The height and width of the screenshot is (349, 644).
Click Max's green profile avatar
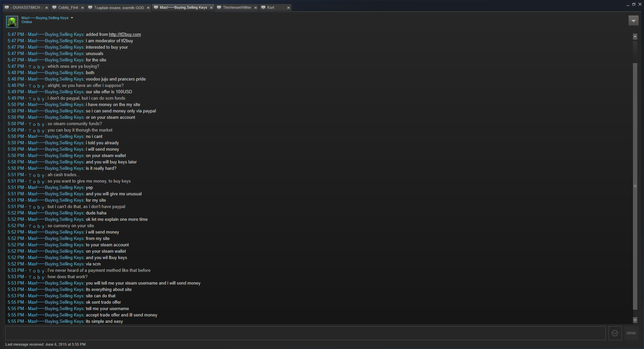(12, 22)
